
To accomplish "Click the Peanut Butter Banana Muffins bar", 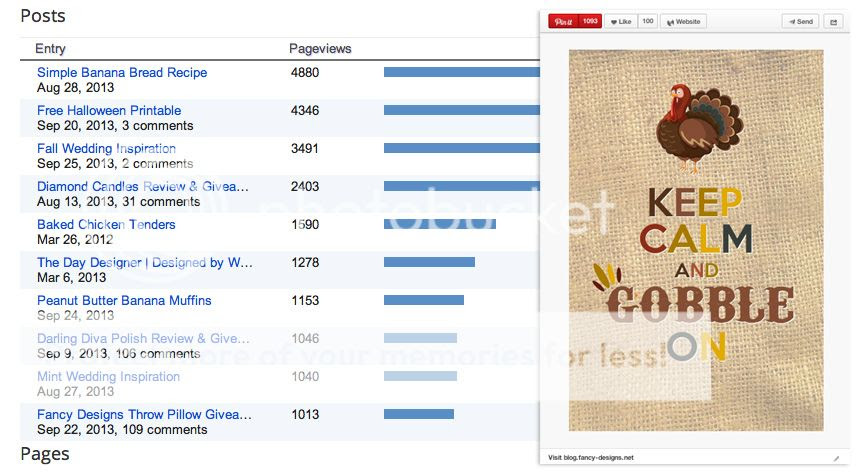I will pyautogui.click(x=424, y=300).
